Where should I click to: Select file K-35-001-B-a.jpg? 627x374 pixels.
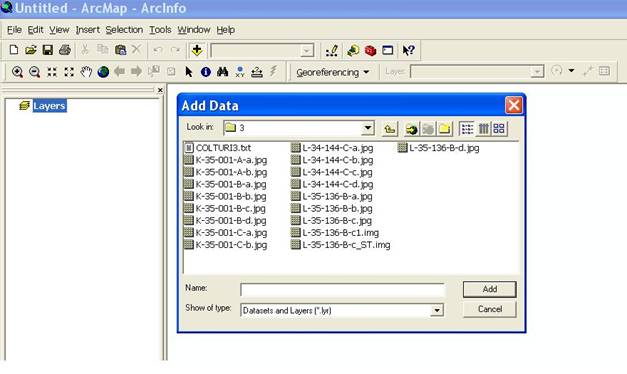point(226,184)
